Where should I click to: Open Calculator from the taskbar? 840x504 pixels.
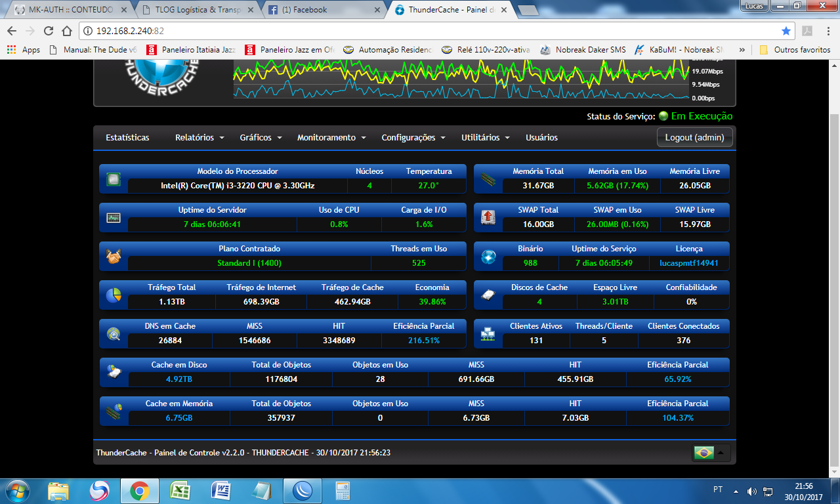(343, 491)
